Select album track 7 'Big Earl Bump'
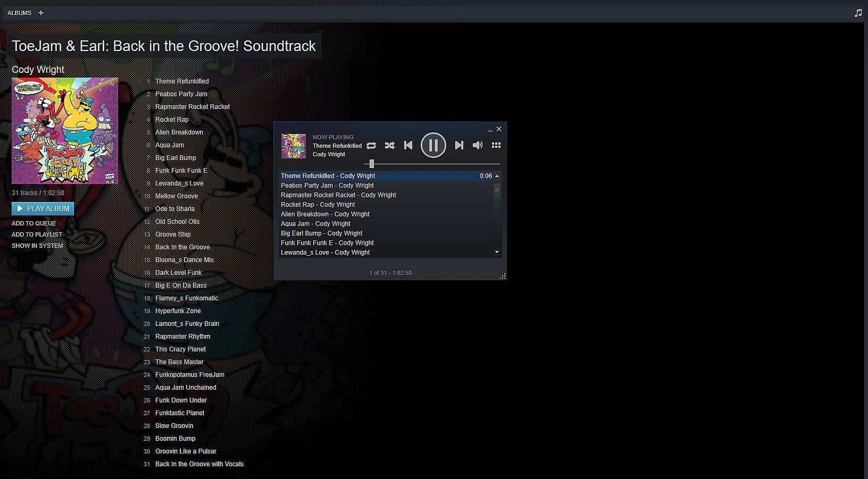Image resolution: width=868 pixels, height=479 pixels. coord(176,158)
